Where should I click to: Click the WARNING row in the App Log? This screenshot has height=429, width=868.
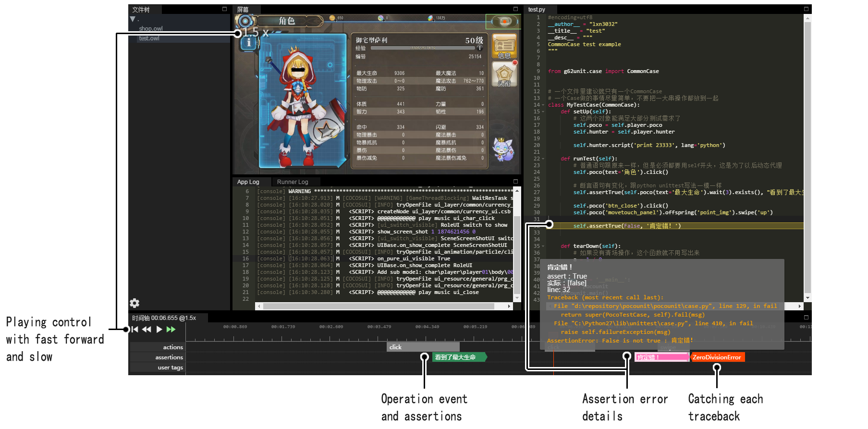coord(385,191)
